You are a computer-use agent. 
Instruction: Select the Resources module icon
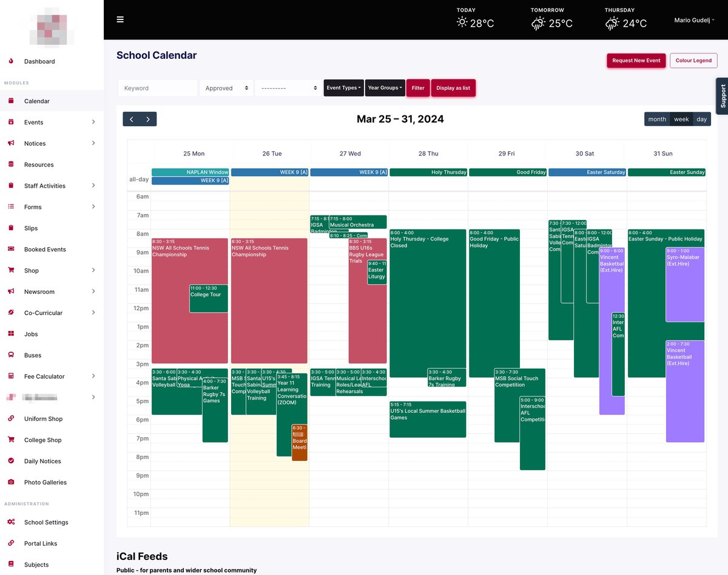[10, 165]
